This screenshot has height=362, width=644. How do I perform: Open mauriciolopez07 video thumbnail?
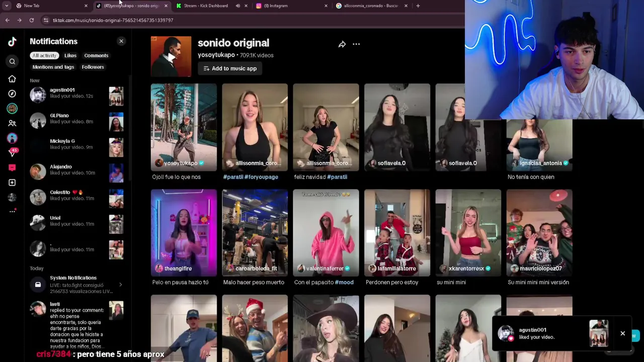(539, 233)
